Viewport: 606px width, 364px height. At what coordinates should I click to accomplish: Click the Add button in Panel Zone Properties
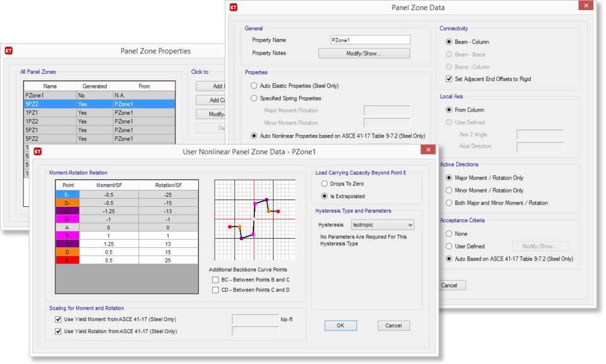211,86
